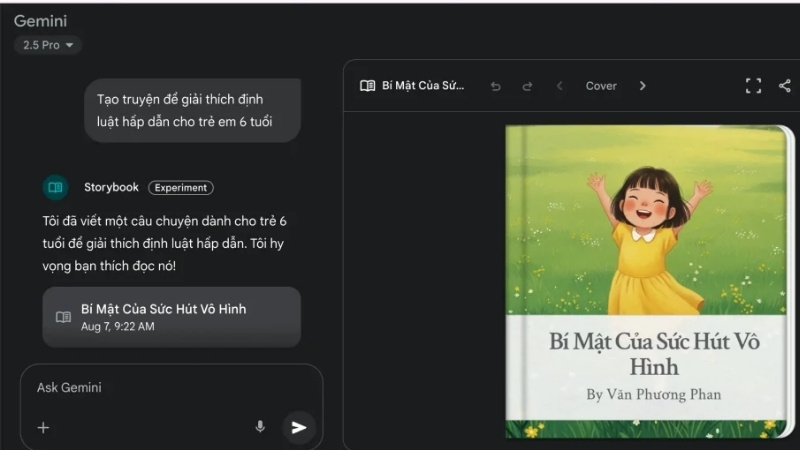Click the book cover illustration
The width and height of the screenshot is (800, 450).
pyautogui.click(x=647, y=220)
